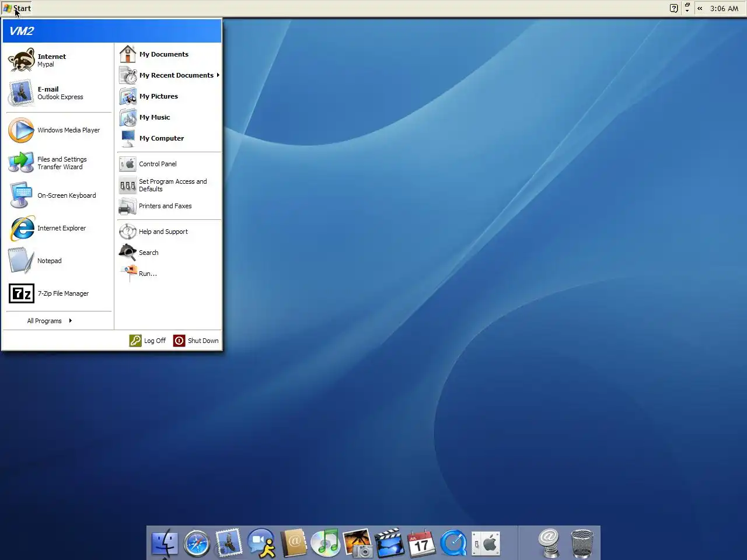Open Set Program Access and Defaults

[x=169, y=185]
